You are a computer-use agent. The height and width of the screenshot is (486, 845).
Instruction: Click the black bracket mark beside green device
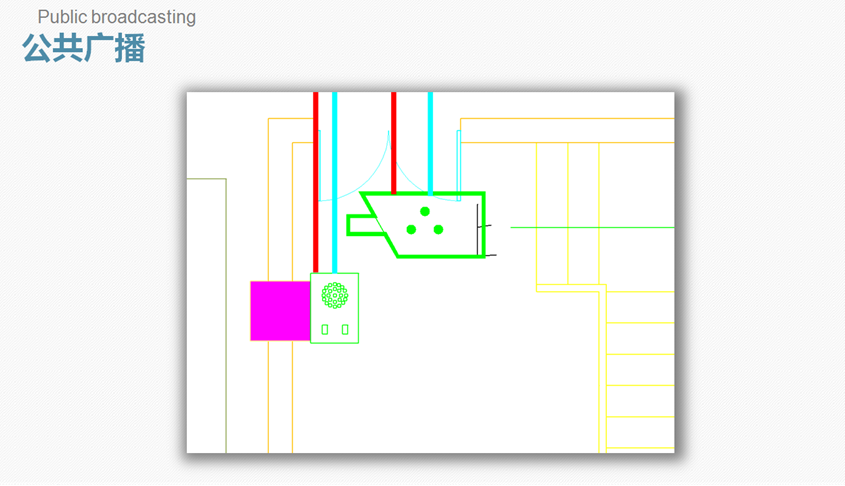pyautogui.click(x=479, y=229)
